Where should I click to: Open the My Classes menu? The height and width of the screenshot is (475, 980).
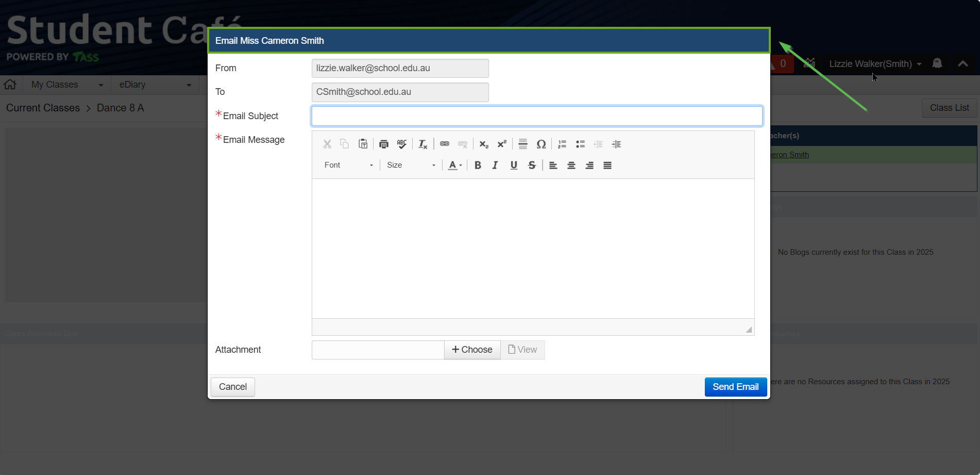click(67, 85)
